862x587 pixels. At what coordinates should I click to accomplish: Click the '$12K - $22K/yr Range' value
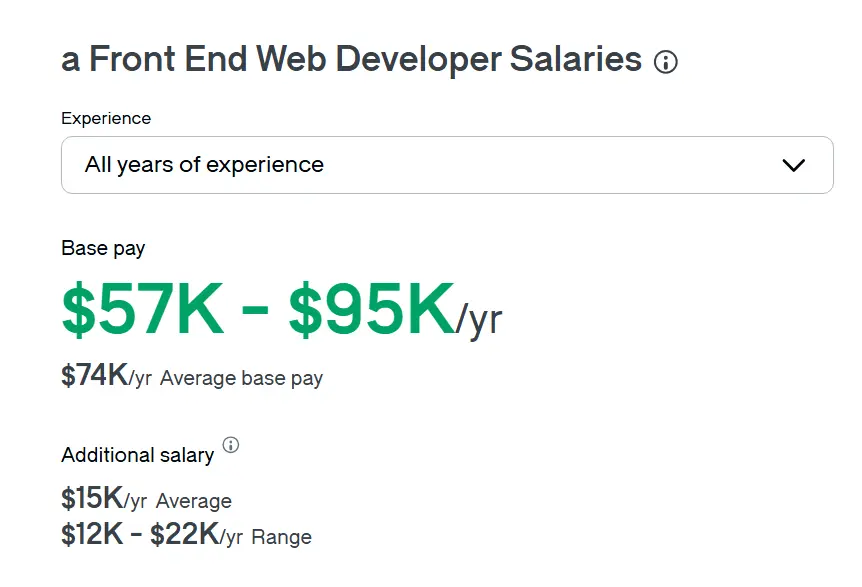click(x=184, y=535)
